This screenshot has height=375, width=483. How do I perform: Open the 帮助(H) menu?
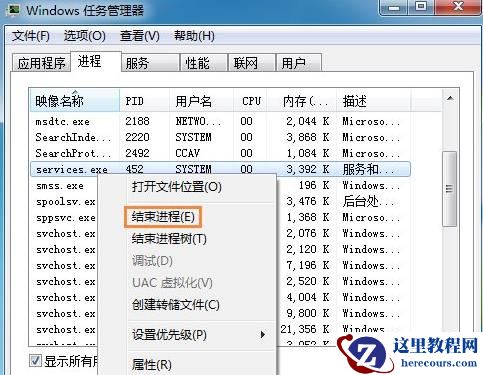click(194, 36)
